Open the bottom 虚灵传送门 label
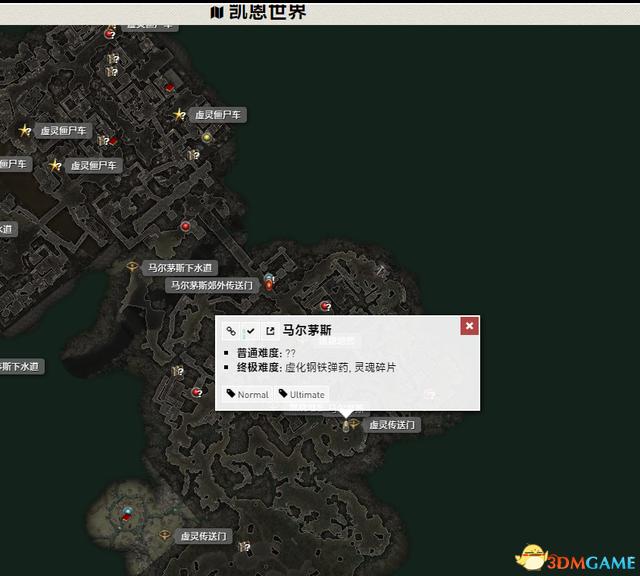The image size is (640, 576). pyautogui.click(x=203, y=536)
